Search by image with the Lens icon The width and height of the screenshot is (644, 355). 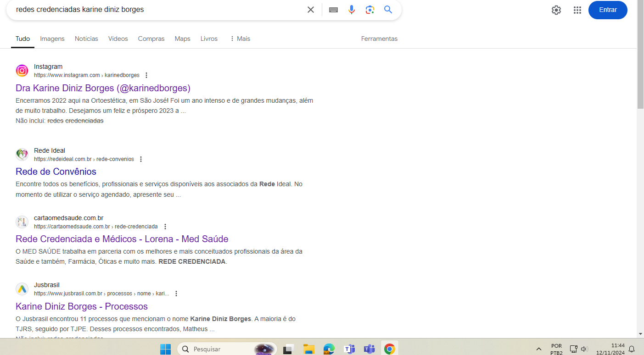point(370,10)
